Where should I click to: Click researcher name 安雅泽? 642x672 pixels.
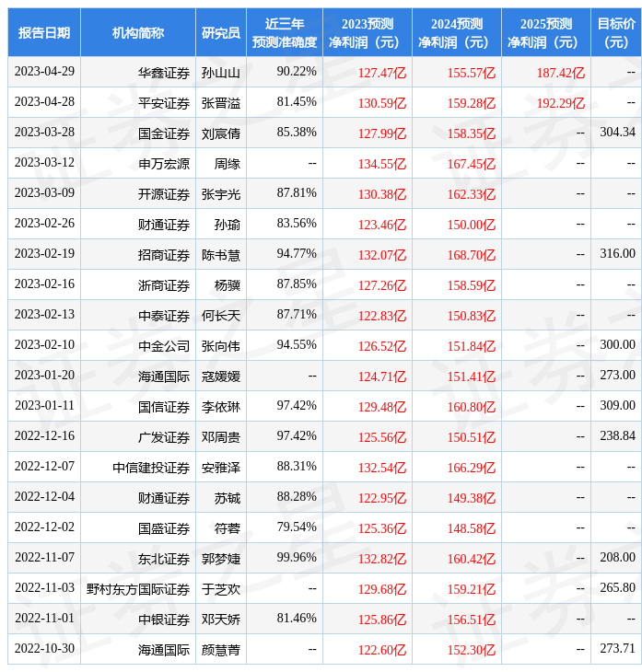221,468
